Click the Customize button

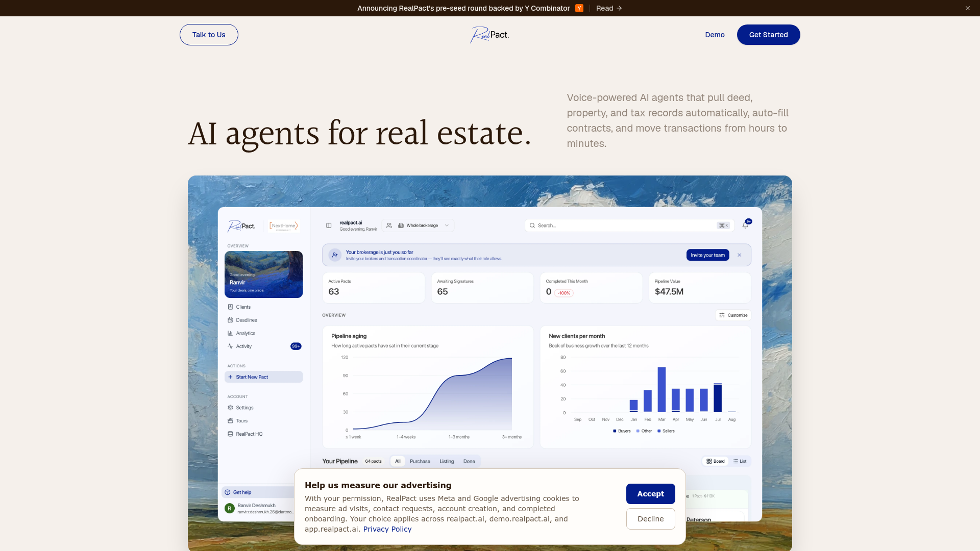(733, 315)
